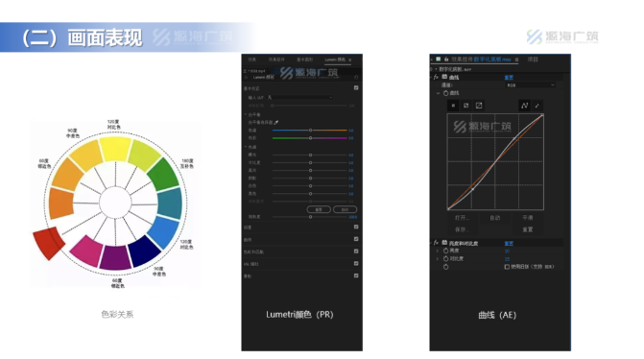
Task: Select the medium curve-size icon in AE curves
Action: 466,106
